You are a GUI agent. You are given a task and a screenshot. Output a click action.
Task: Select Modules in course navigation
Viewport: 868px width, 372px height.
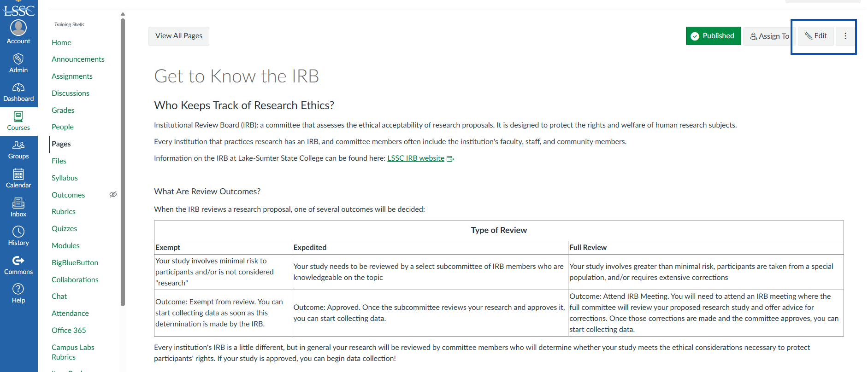(65, 245)
